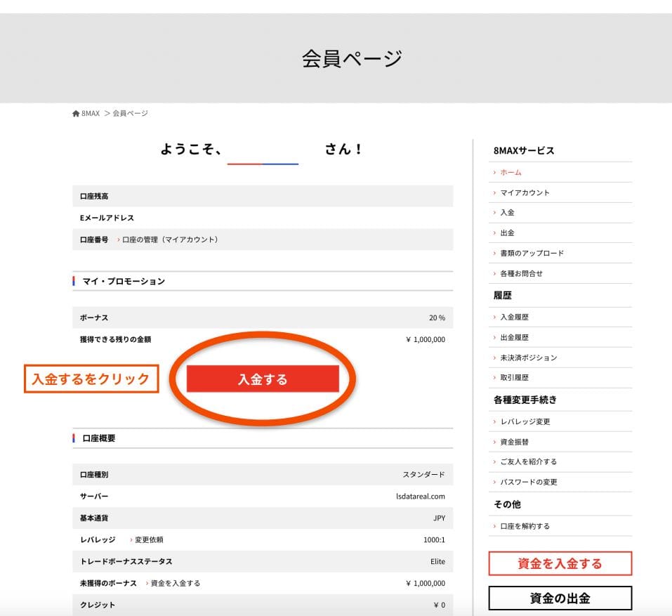Viewport: 672px width, 616px height.
Task: Click the 資金の出金 button
Action: pos(560,598)
